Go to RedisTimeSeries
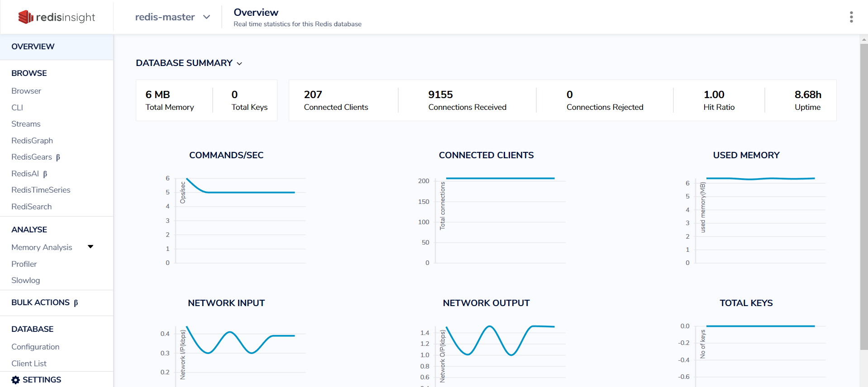The width and height of the screenshot is (868, 387). tap(41, 190)
